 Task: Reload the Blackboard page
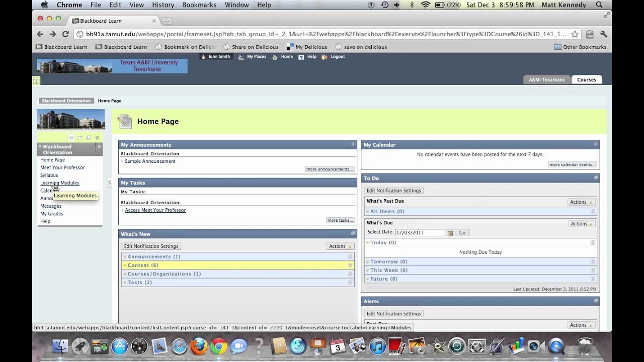click(65, 34)
